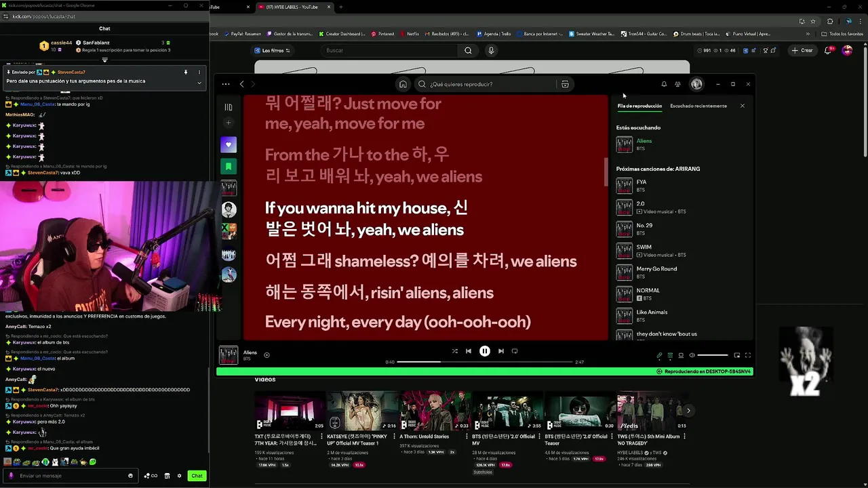Select 'No. 29' in the Spotify queue
This screenshot has height=488, width=868.
(682, 229)
